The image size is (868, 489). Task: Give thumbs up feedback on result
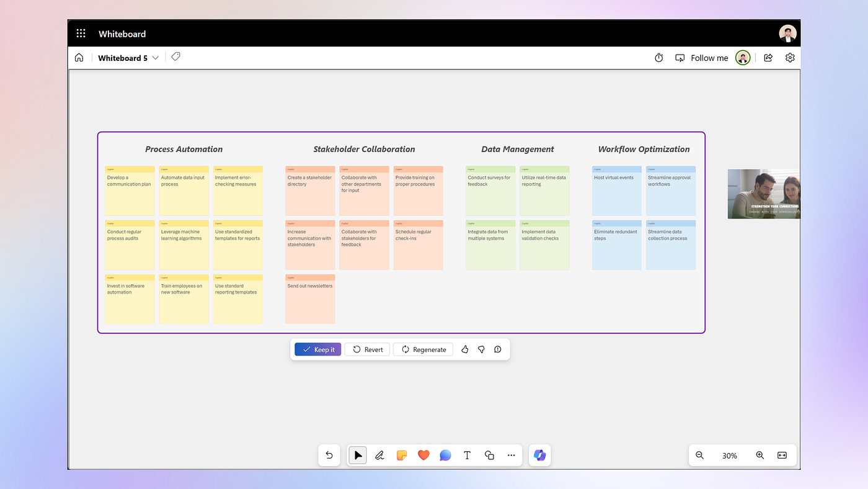pos(464,349)
